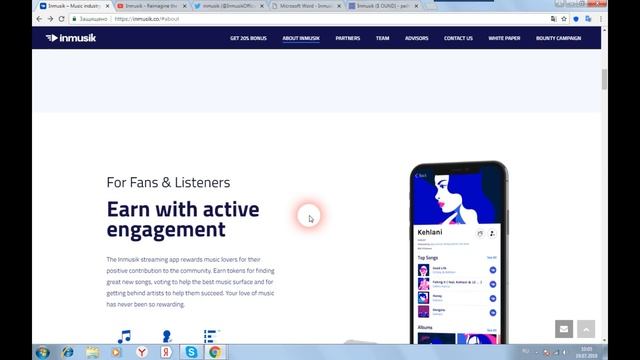Open ADVISORS nav item

pos(416,38)
